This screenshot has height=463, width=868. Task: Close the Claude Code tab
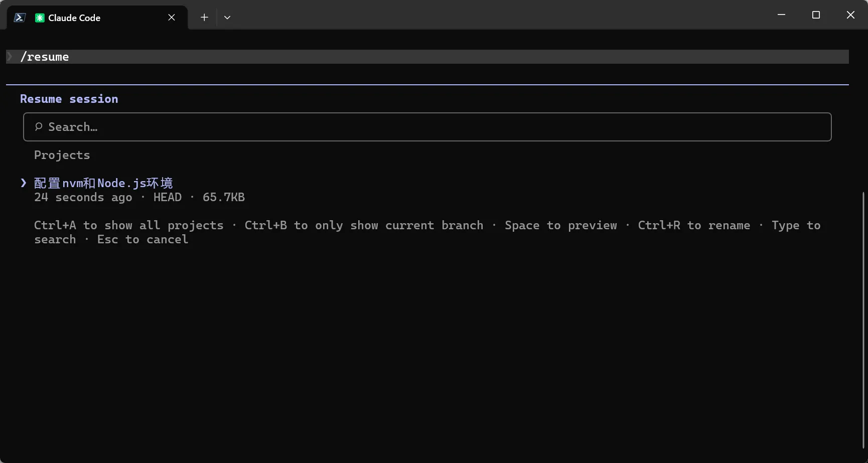coord(172,18)
